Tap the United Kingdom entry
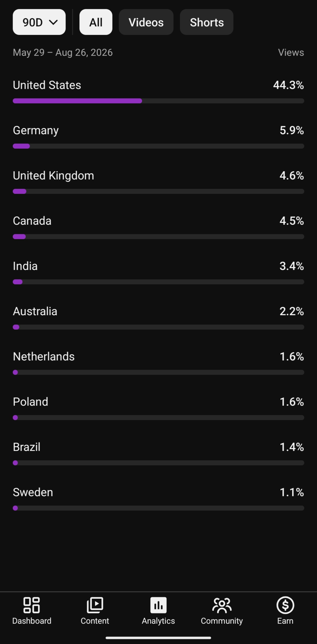Screen dimensions: 317x644 click(158, 182)
